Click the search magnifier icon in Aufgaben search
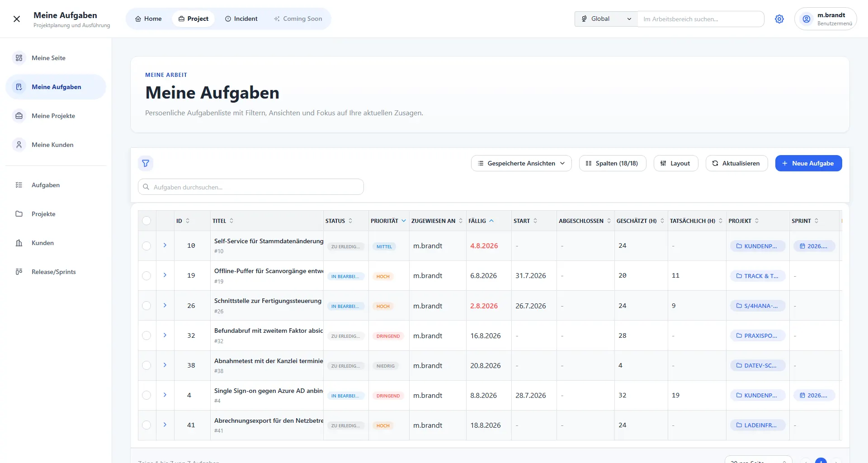The height and width of the screenshot is (463, 868). [146, 187]
